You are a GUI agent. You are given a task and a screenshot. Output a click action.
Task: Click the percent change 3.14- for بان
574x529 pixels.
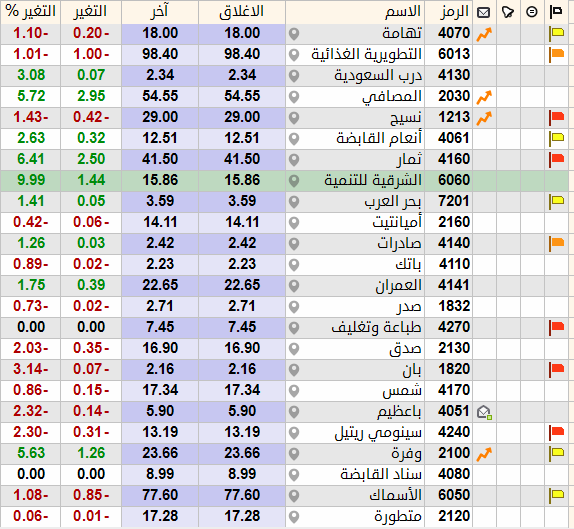pyautogui.click(x=31, y=369)
